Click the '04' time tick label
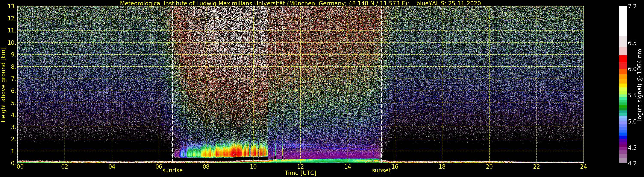This screenshot has width=644, height=177. coord(112,166)
